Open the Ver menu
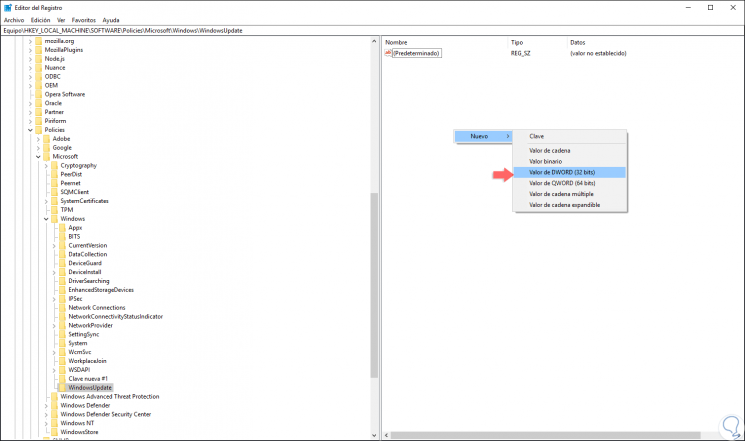This screenshot has width=745, height=441. point(61,20)
